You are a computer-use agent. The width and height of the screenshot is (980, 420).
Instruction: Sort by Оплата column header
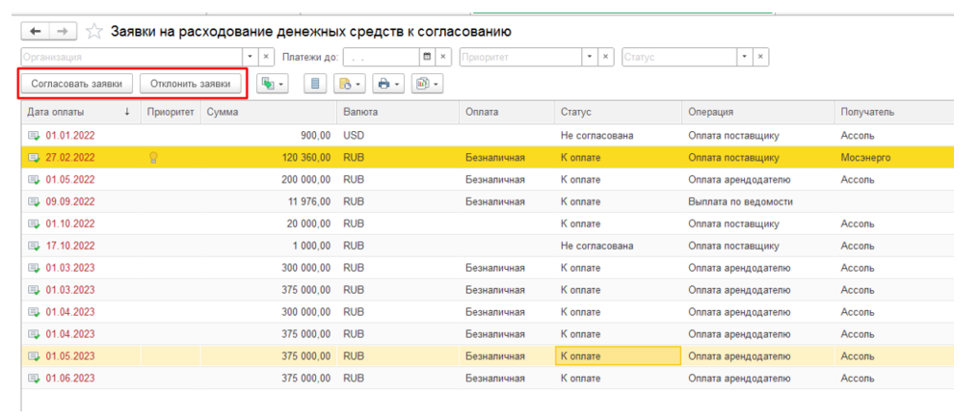pos(506,112)
